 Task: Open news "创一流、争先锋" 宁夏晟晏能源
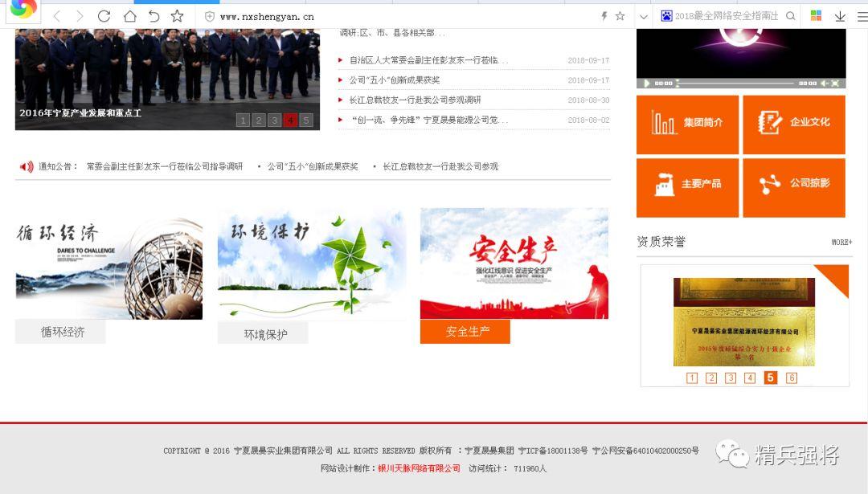pyautogui.click(x=429, y=120)
